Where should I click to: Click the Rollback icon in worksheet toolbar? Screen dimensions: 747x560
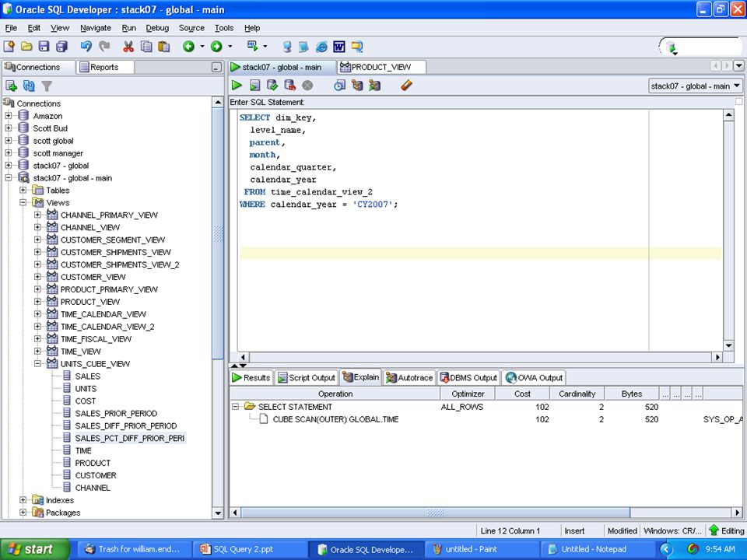pos(289,86)
